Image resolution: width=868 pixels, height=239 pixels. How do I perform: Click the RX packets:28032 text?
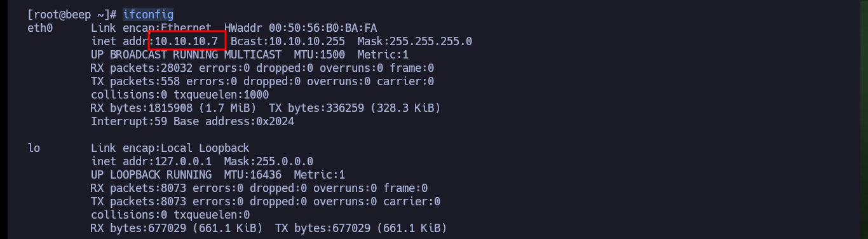142,68
